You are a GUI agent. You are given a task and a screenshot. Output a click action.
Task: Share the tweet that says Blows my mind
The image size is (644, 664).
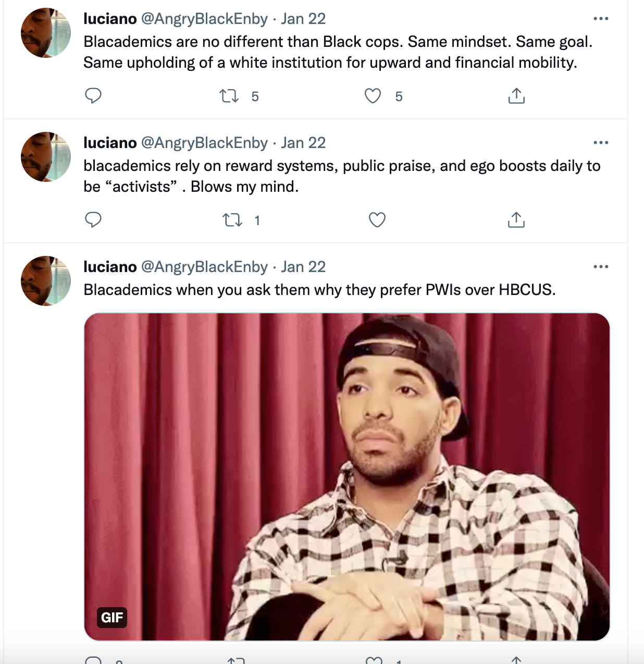point(516,220)
